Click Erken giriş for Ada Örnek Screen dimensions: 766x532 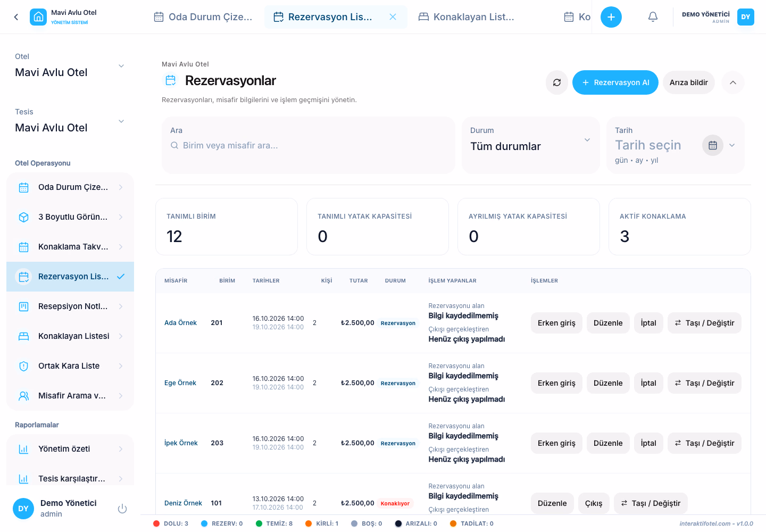point(556,323)
